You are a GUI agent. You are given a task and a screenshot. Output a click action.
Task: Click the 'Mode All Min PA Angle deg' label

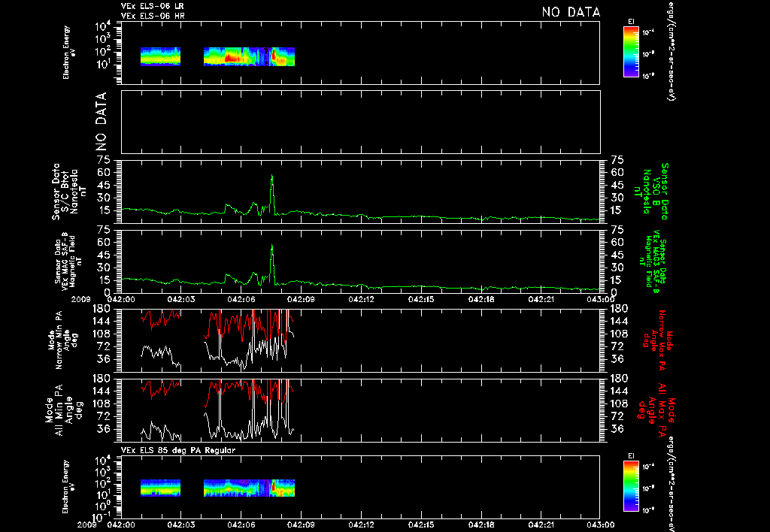(x=65, y=410)
